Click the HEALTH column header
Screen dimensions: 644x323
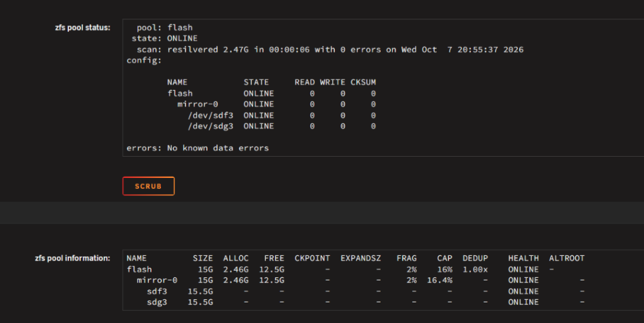[524, 258]
